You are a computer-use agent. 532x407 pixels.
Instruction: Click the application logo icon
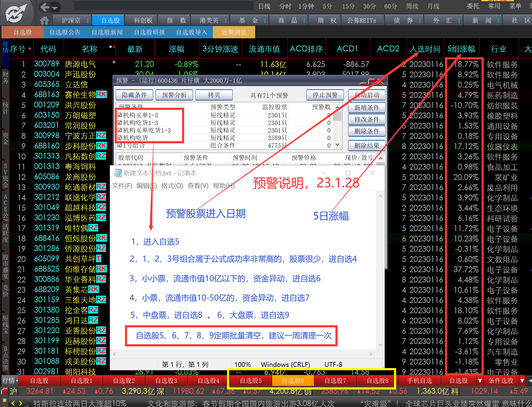click(x=17, y=13)
